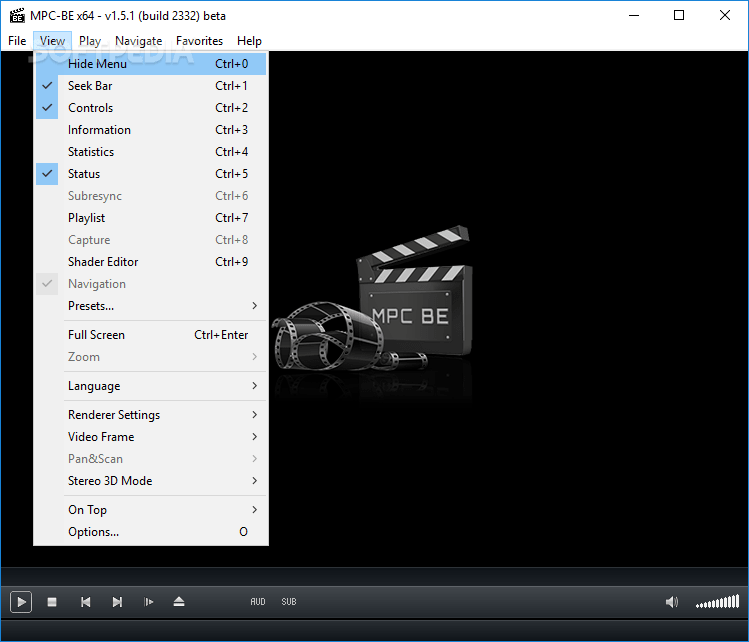Click the MPC-BE clapperboard title icon

17,16
